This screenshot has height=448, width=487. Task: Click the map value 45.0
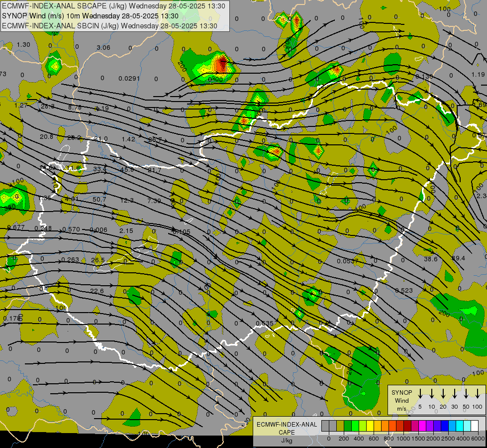(127, 170)
